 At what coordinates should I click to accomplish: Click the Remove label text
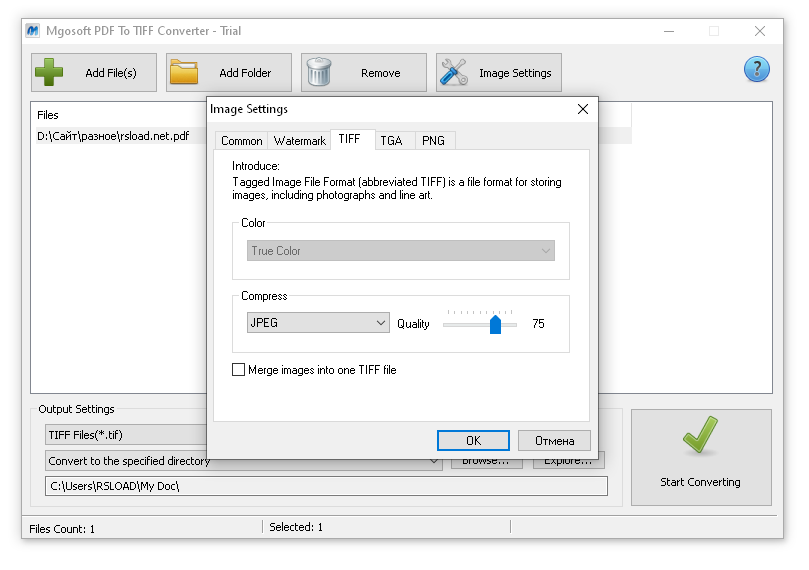pyautogui.click(x=381, y=73)
